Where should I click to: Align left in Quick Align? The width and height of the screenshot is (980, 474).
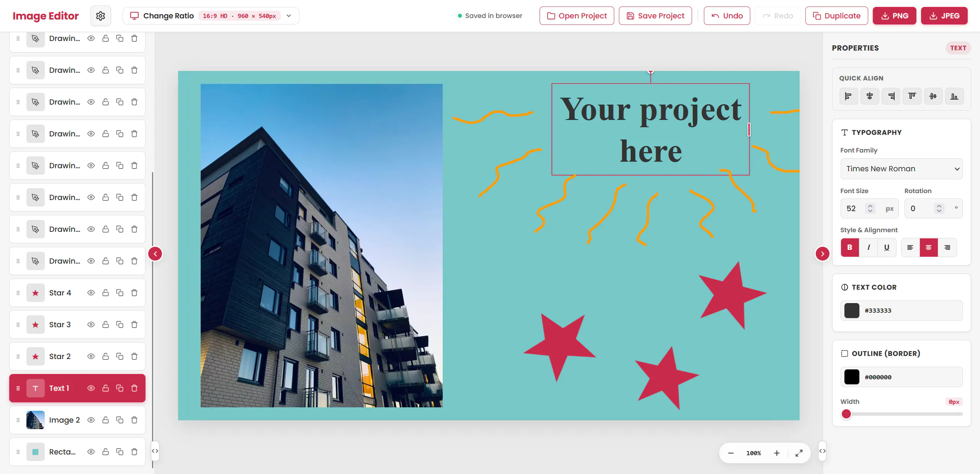tap(848, 96)
